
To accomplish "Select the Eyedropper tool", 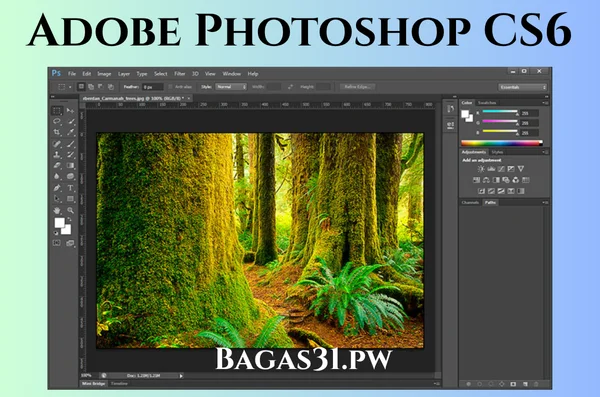I will point(70,132).
